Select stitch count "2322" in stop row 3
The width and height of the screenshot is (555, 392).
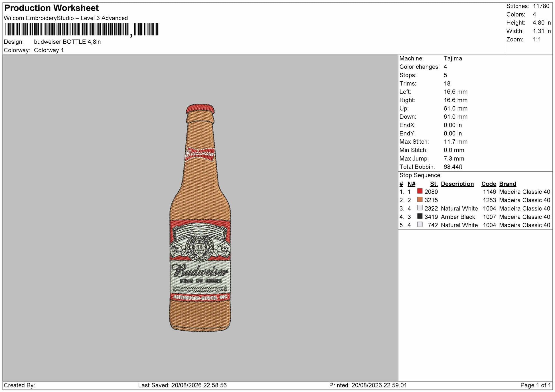tap(431, 208)
